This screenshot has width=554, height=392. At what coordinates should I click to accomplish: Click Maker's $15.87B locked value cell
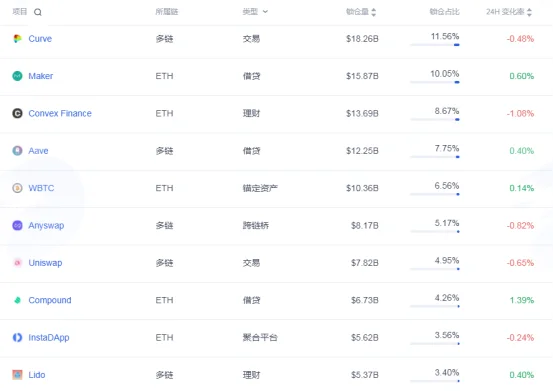click(x=362, y=76)
